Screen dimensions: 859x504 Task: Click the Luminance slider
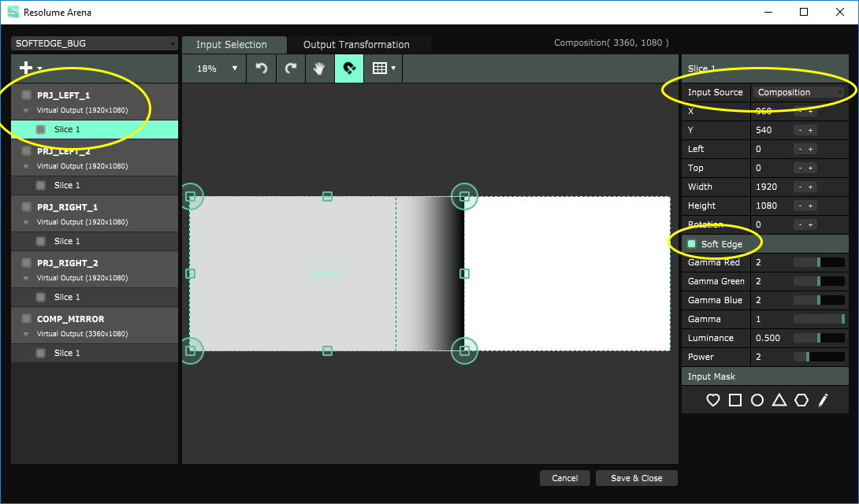(819, 338)
